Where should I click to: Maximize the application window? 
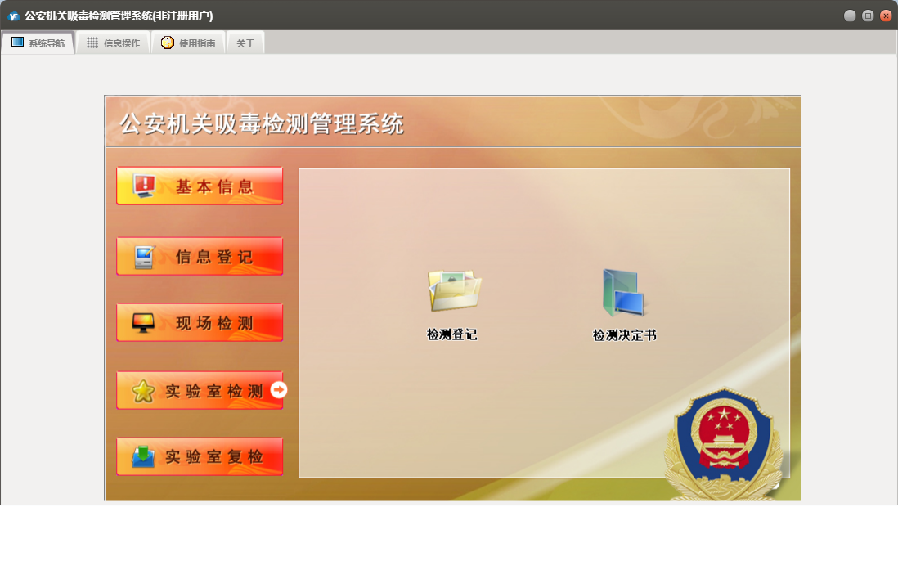pyautogui.click(x=868, y=16)
